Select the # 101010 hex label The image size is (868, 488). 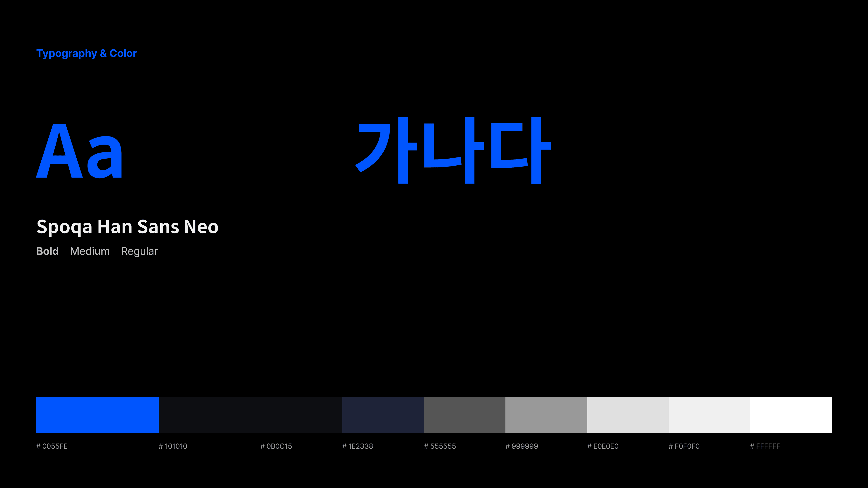[173, 446]
